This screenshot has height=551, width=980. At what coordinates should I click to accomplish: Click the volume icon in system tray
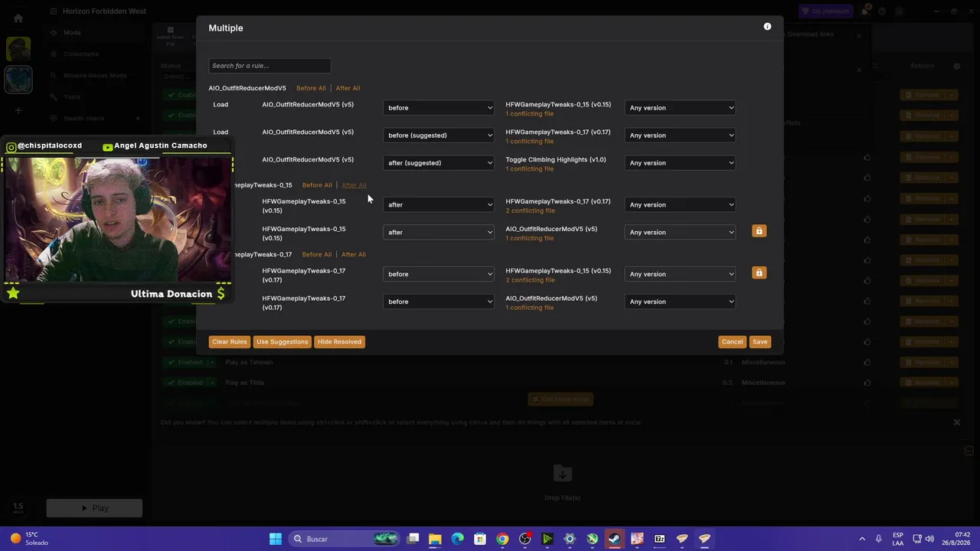(930, 539)
